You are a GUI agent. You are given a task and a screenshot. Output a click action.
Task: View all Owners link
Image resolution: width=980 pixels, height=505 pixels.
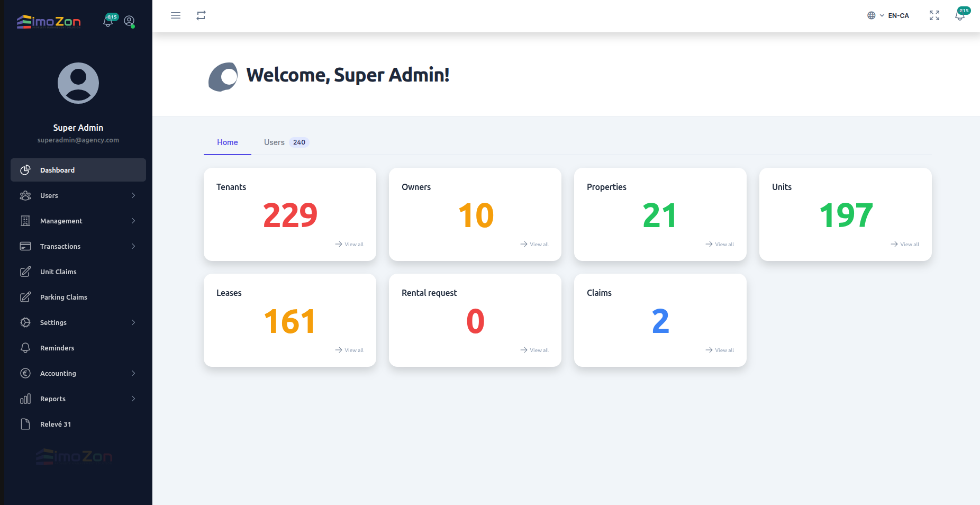tap(534, 244)
